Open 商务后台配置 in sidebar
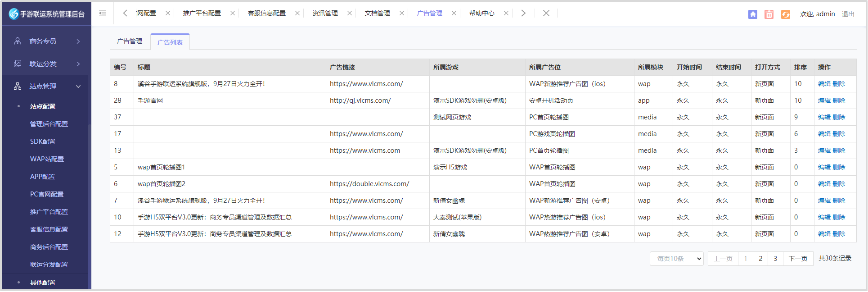 [49, 247]
